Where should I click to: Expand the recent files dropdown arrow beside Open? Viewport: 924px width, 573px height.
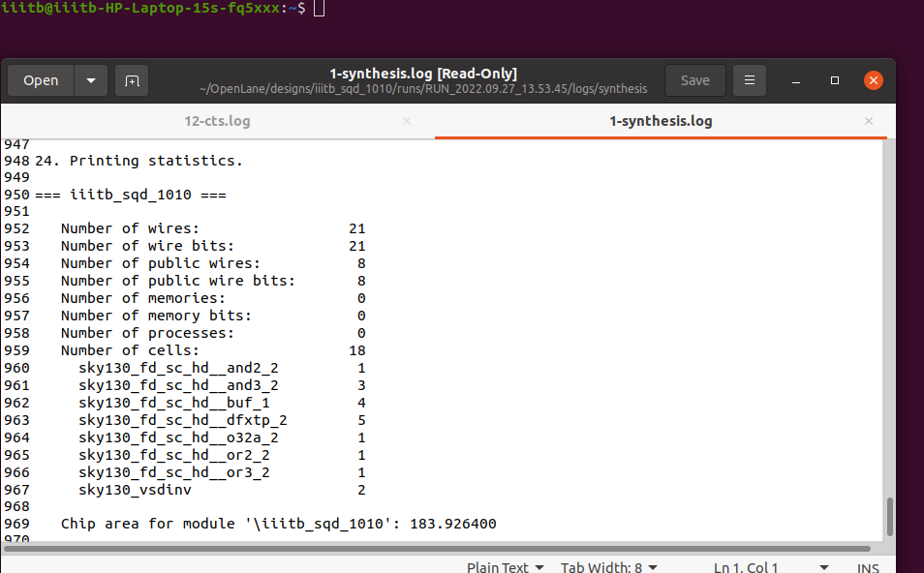tap(91, 80)
